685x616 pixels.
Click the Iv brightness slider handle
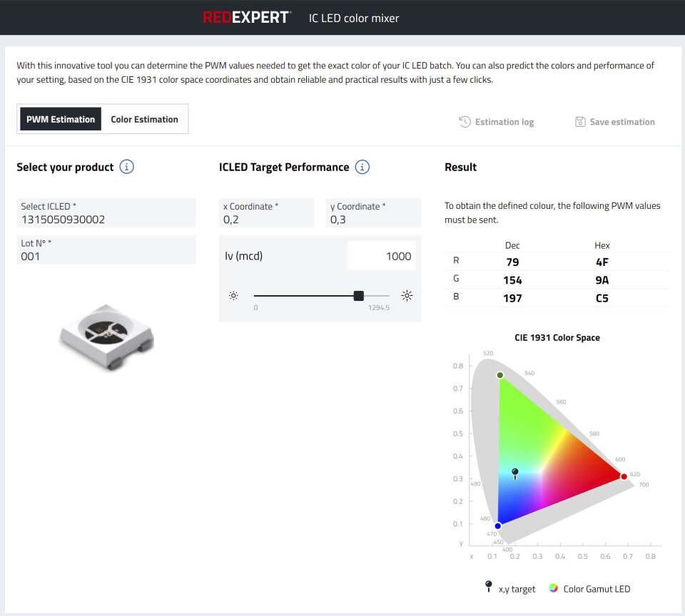(359, 296)
